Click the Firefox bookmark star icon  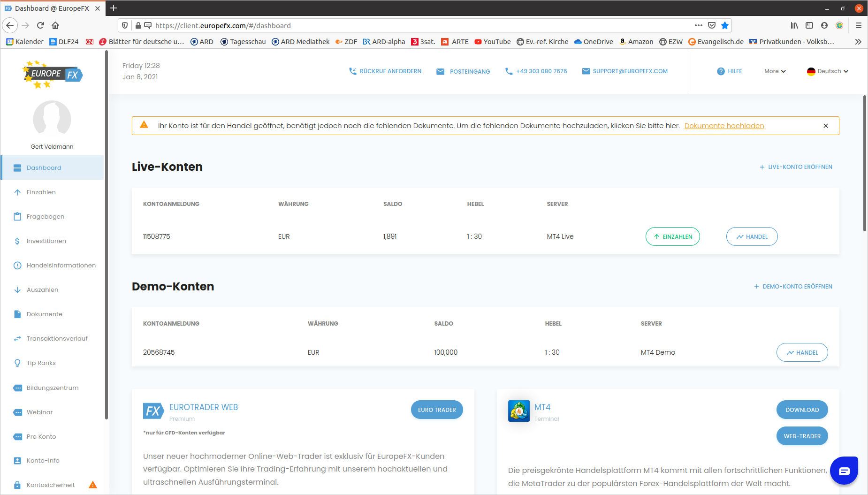click(725, 25)
